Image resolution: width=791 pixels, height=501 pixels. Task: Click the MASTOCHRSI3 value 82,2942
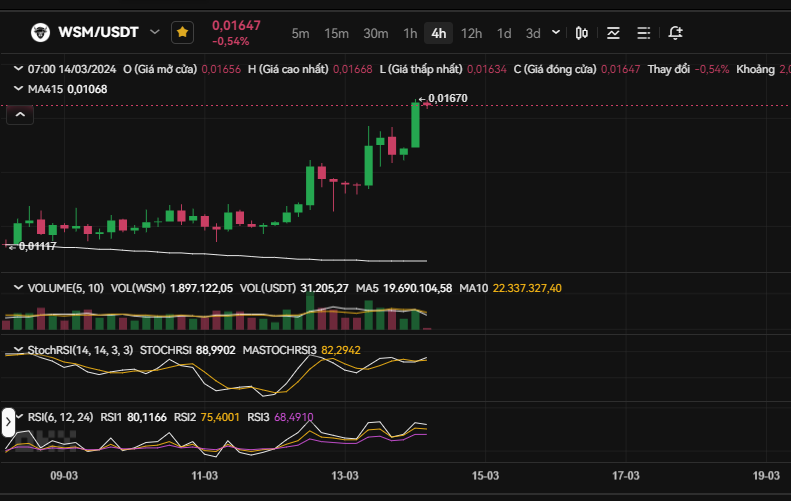pyautogui.click(x=341, y=350)
